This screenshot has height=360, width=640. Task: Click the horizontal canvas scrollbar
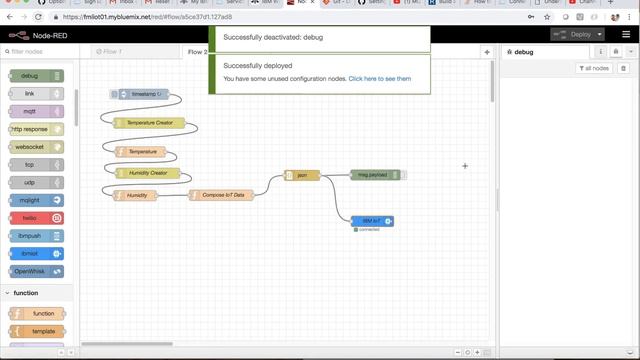pos(127,344)
